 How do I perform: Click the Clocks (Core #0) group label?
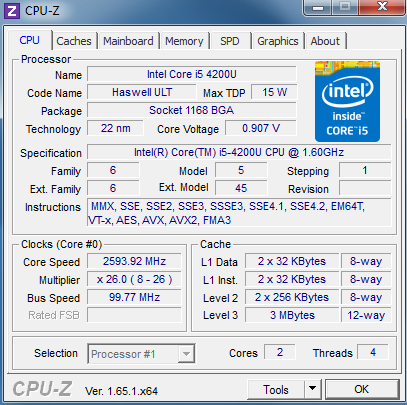[x=61, y=244]
